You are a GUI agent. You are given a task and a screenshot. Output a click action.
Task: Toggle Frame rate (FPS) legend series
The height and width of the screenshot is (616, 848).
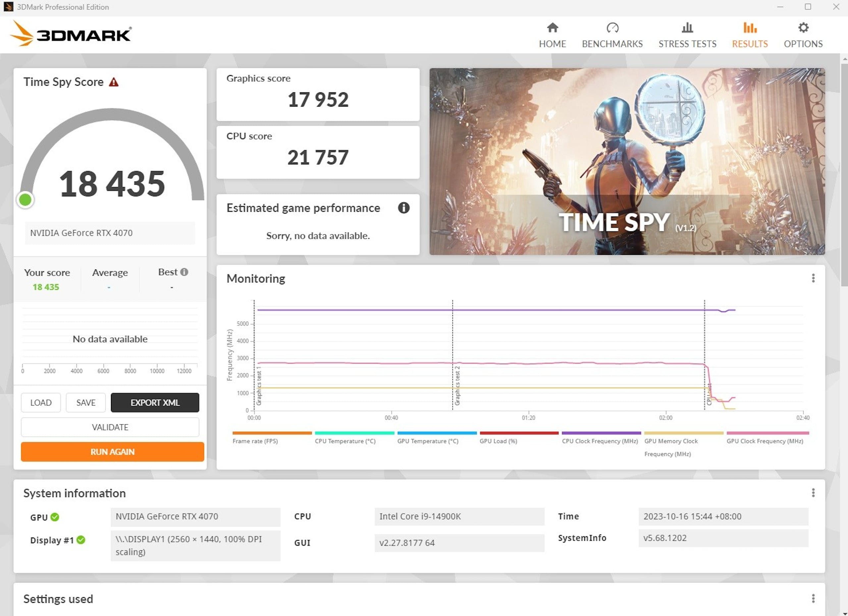coord(255,441)
